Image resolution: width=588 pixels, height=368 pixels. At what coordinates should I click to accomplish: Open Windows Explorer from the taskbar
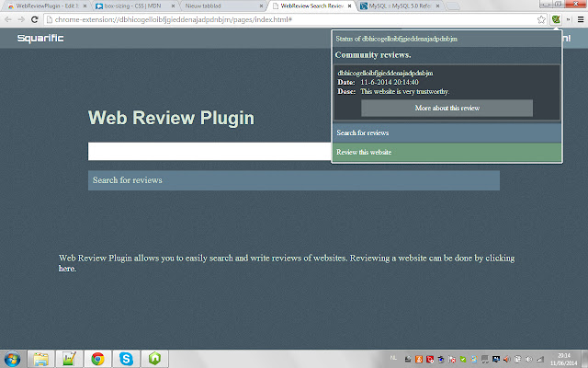click(40, 359)
